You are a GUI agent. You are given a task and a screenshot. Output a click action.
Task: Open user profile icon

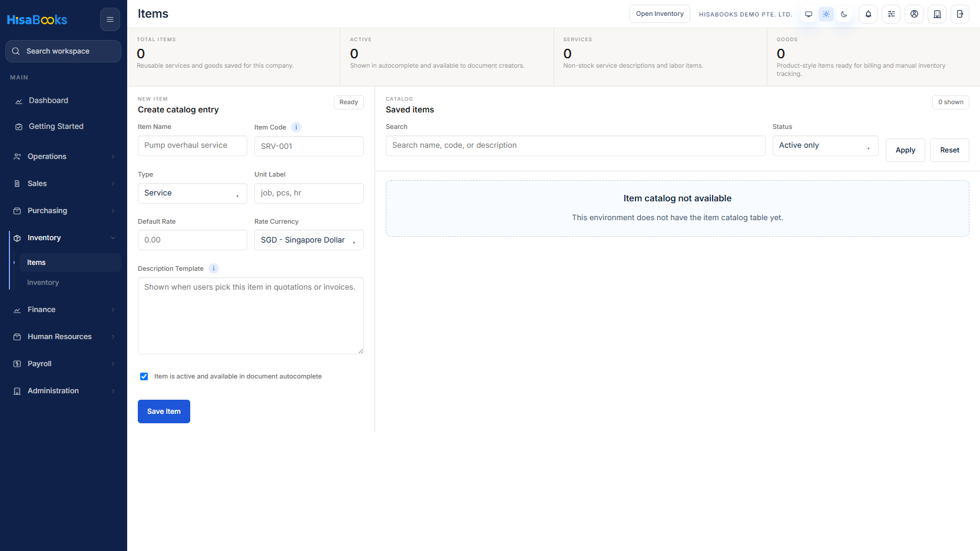click(x=914, y=14)
